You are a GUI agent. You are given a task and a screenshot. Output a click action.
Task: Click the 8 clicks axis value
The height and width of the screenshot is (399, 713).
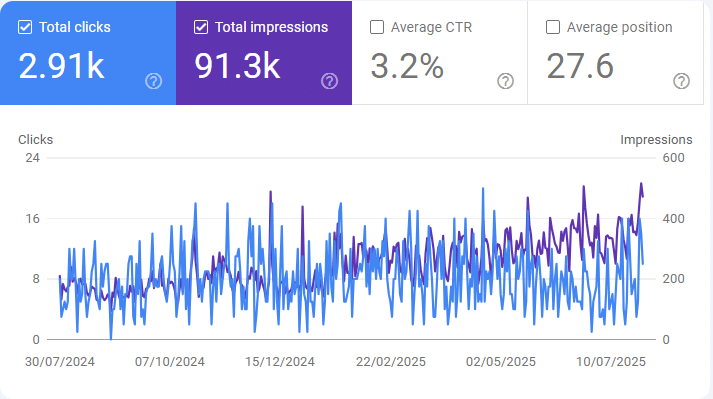(36, 279)
